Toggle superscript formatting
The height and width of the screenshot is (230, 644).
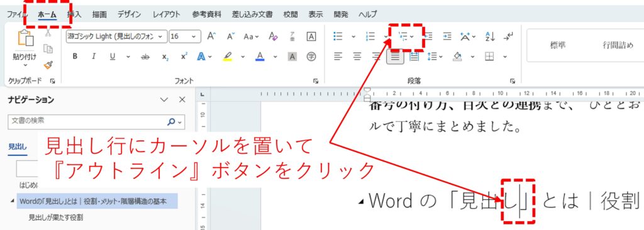[184, 57]
